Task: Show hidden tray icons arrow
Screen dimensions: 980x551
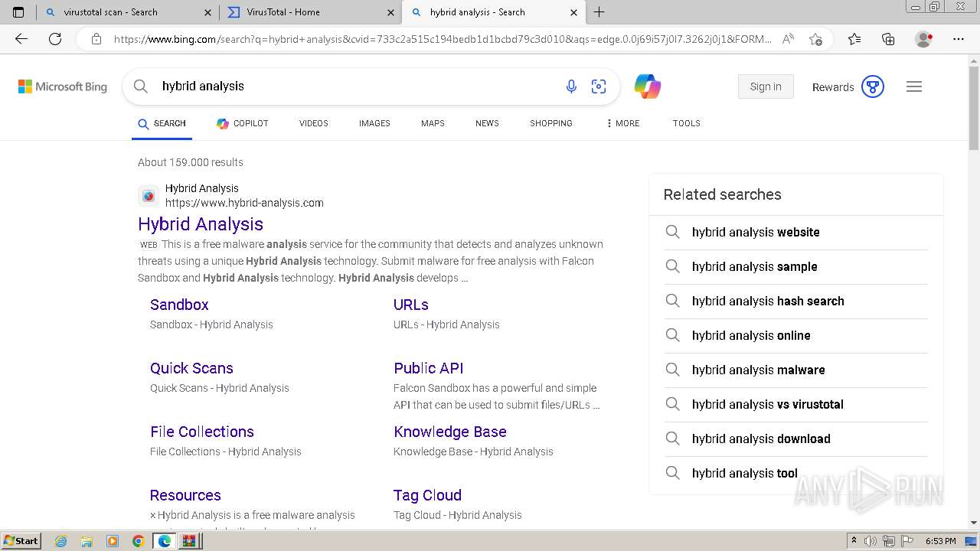Action: click(x=854, y=541)
